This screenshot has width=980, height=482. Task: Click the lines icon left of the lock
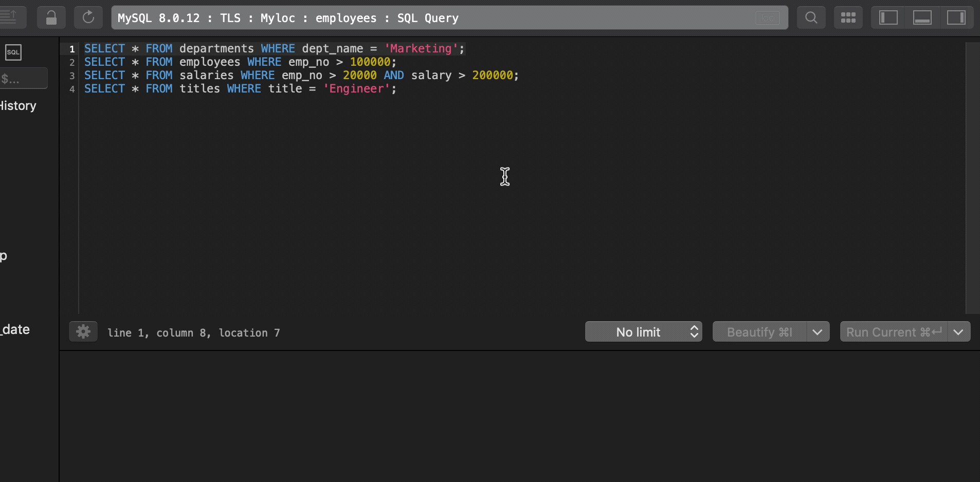[9, 17]
